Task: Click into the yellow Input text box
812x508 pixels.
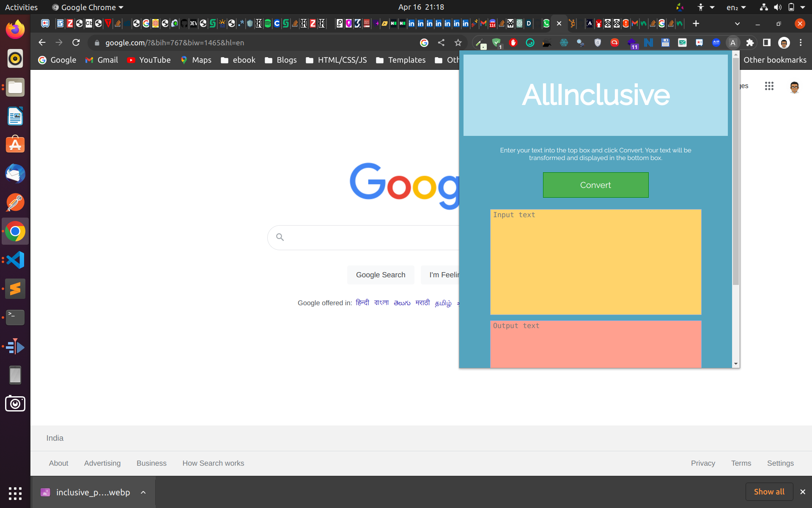Action: (595, 262)
